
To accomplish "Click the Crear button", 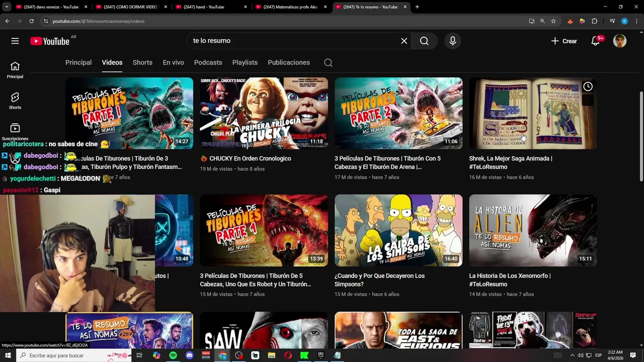I will pyautogui.click(x=564, y=41).
